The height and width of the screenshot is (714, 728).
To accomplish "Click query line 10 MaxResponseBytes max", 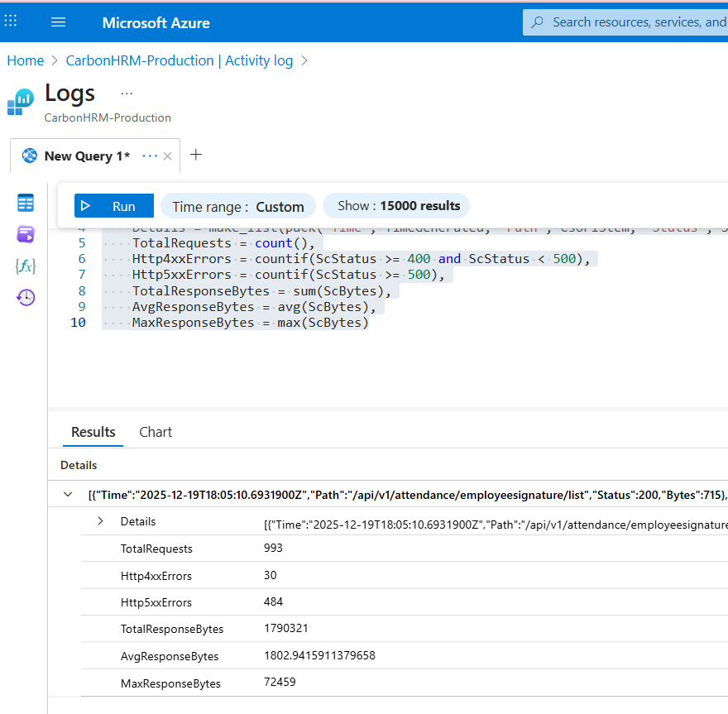I will [x=250, y=323].
